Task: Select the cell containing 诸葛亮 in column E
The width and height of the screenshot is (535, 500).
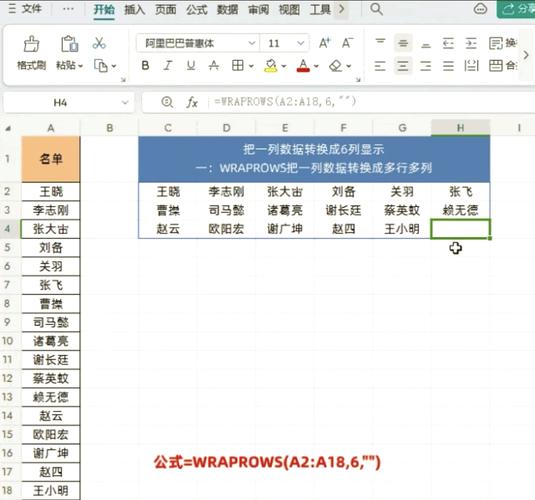Action: 285,210
